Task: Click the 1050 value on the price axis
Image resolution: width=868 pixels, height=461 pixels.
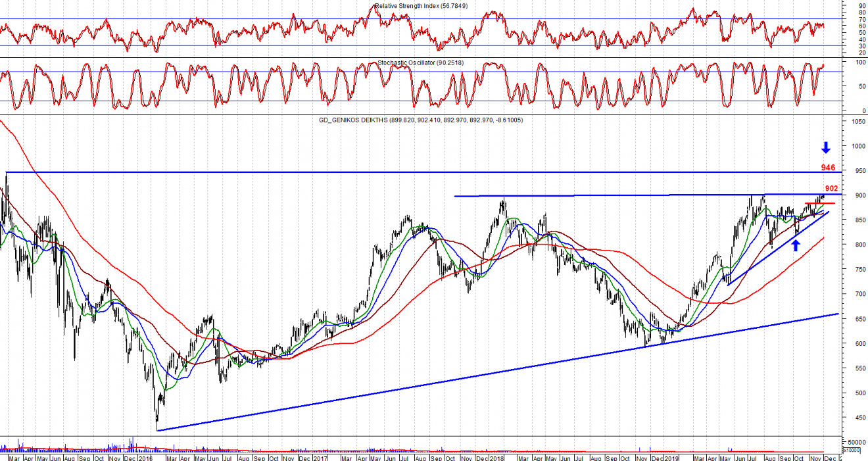Action: click(855, 122)
